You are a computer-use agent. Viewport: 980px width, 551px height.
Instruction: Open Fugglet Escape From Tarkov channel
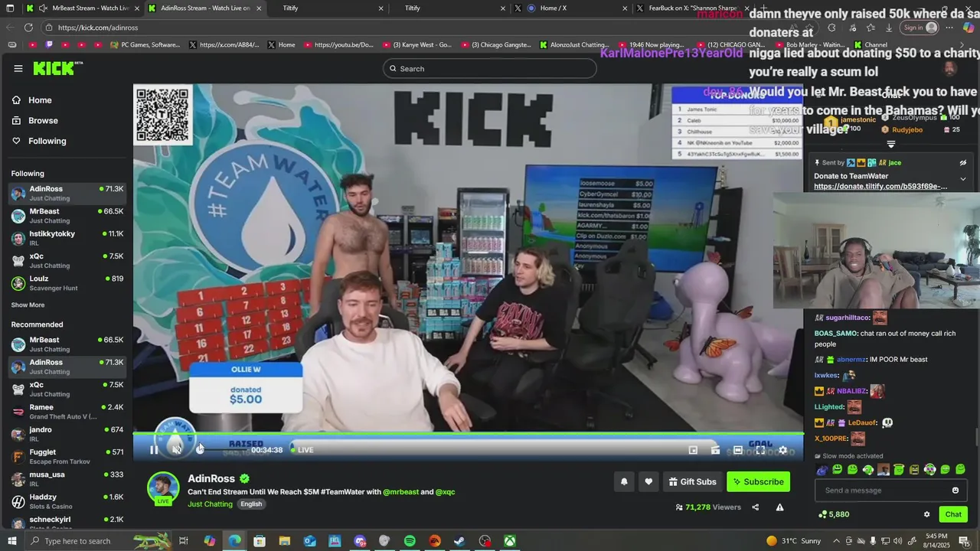coord(67,456)
